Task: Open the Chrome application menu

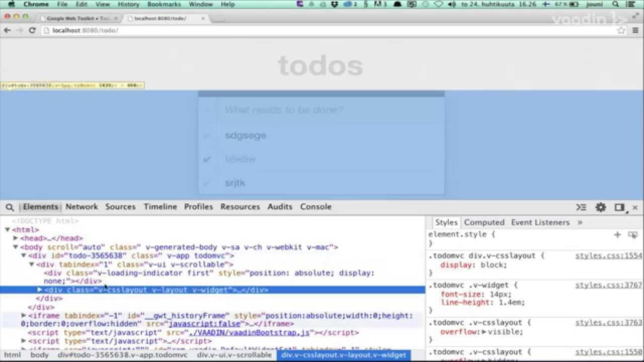Action: [x=36, y=4]
